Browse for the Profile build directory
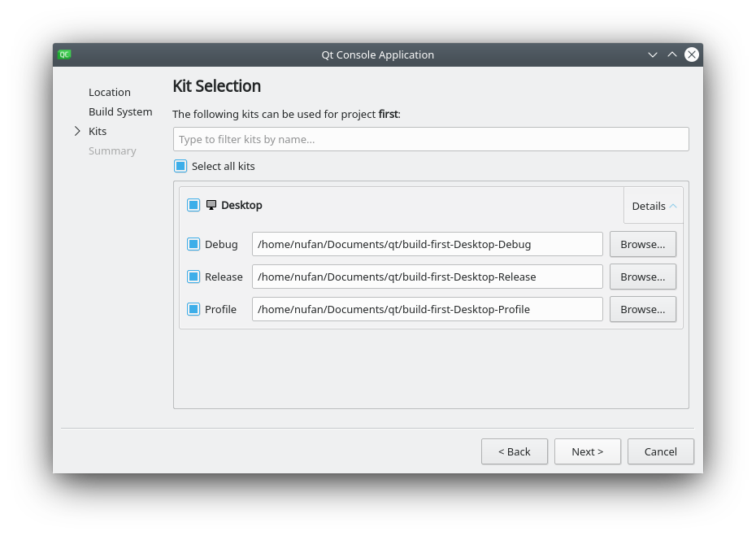 pos(642,309)
